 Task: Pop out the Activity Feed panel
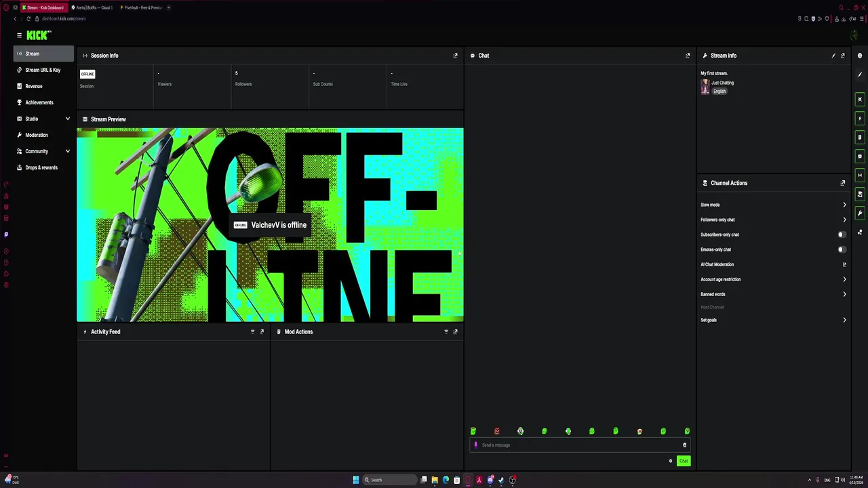click(262, 332)
